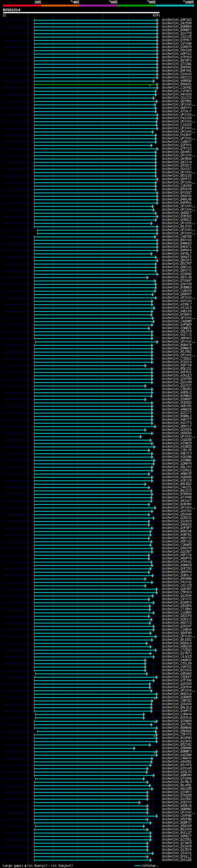Select the UniRef100_A7P914 label

point(176,57)
